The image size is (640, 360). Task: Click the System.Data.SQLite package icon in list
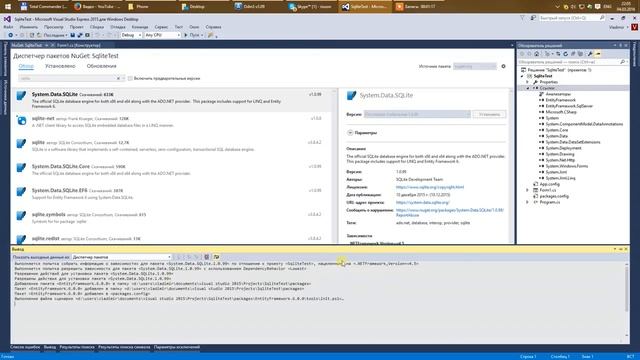click(21, 96)
